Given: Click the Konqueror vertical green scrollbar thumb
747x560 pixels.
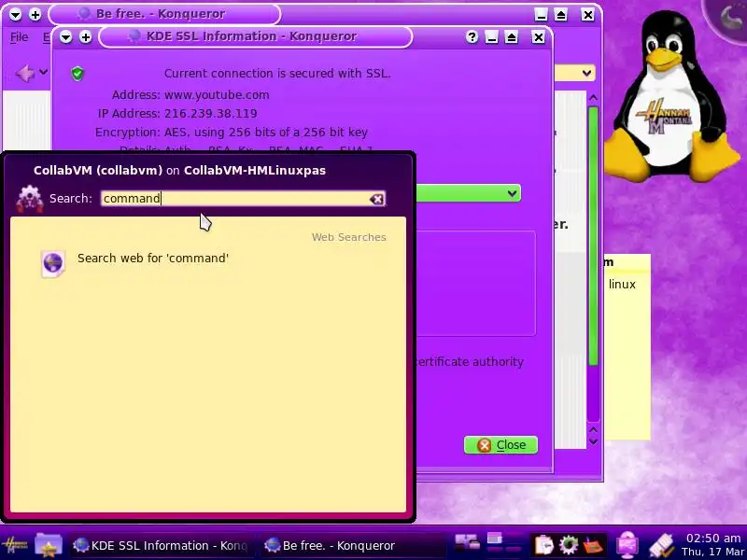Looking at the screenshot, I should [593, 236].
